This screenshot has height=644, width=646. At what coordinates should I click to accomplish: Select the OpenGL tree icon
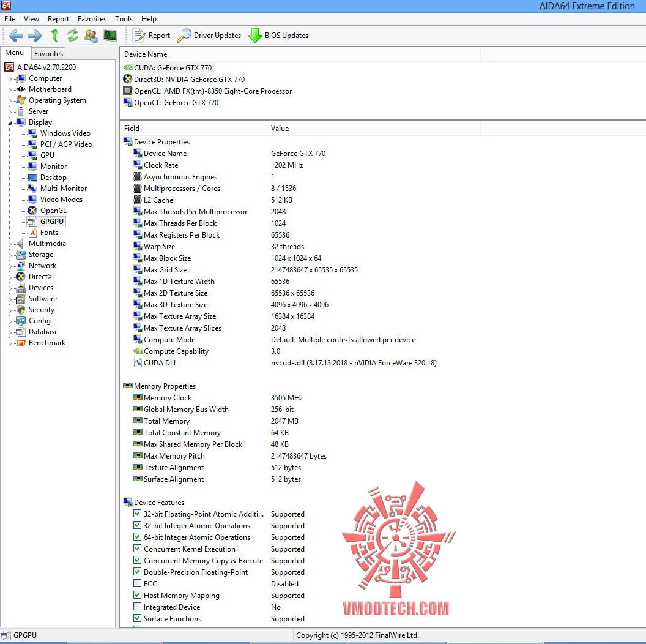click(32, 210)
